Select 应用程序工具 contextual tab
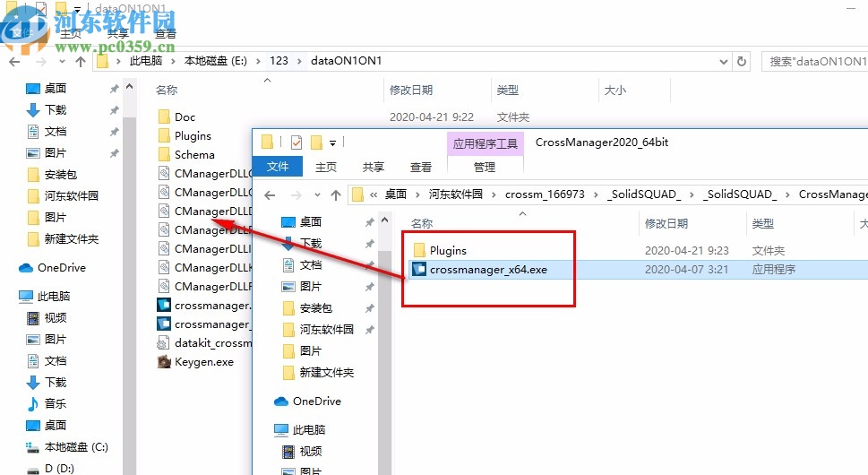Viewport: 868px width, 475px height. click(x=485, y=144)
